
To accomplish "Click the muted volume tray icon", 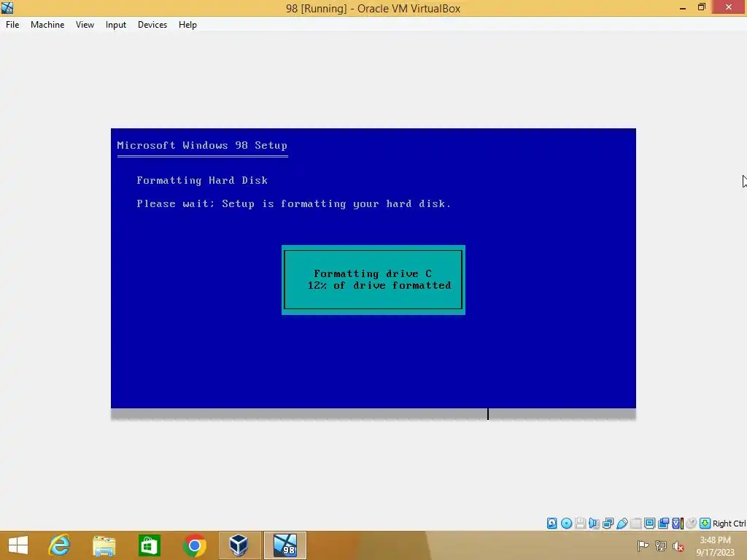I will pyautogui.click(x=678, y=546).
